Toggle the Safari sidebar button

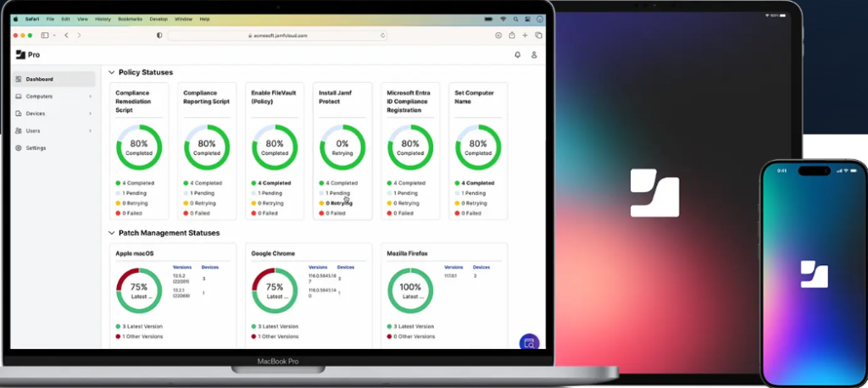click(x=45, y=36)
